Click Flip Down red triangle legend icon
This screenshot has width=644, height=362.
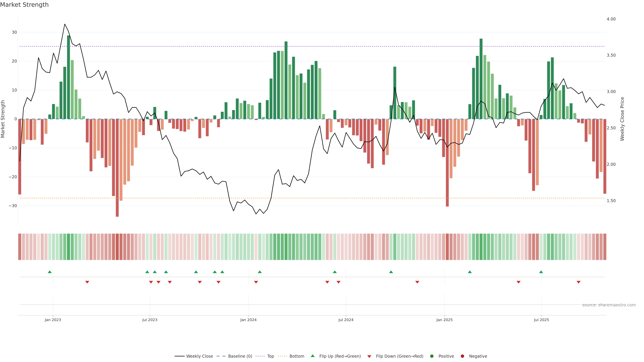(x=369, y=356)
